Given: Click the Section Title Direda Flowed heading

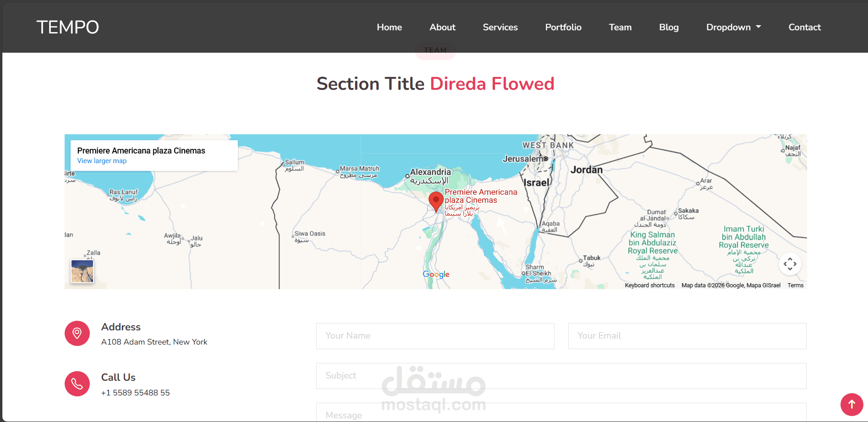Looking at the screenshot, I should tap(435, 84).
